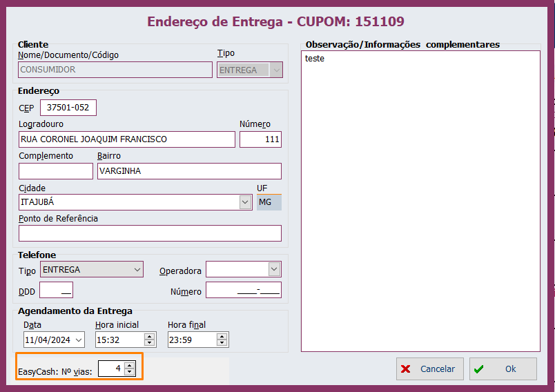Increase the Hora inicial value

(x=149, y=337)
